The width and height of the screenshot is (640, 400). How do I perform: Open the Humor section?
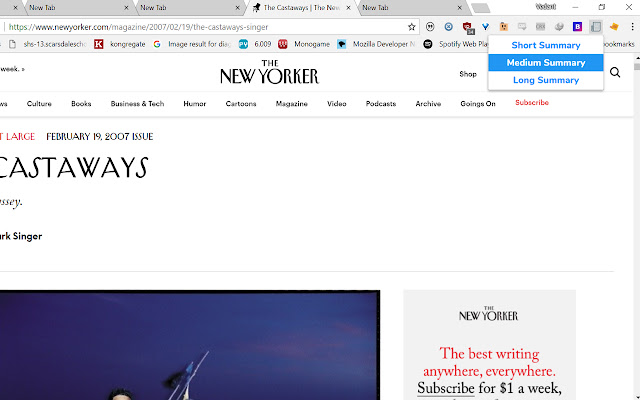(x=195, y=104)
